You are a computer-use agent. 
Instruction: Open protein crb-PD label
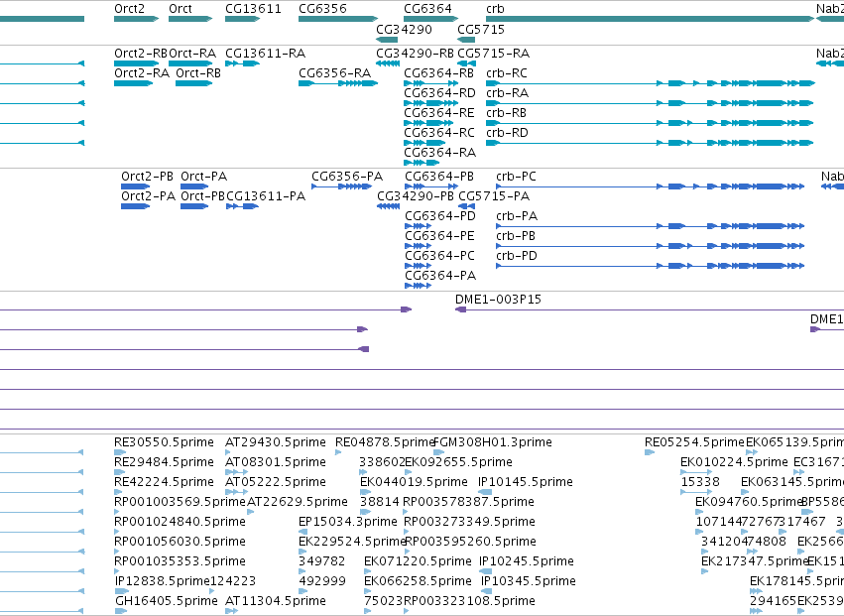516,256
